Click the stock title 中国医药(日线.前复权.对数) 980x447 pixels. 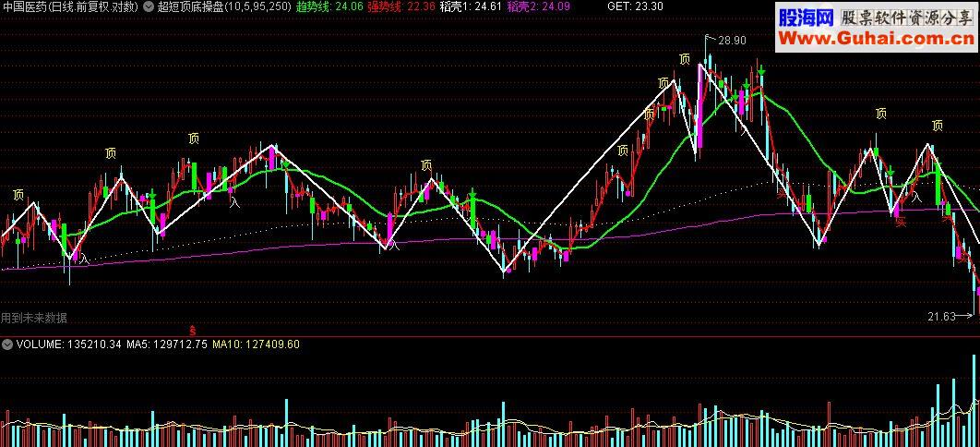click(x=72, y=7)
